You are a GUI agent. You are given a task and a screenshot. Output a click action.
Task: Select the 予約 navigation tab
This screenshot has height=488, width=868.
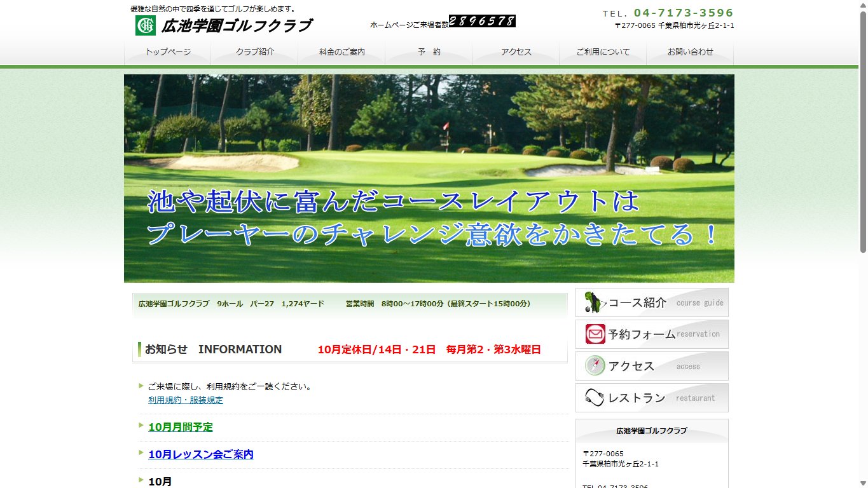(429, 52)
